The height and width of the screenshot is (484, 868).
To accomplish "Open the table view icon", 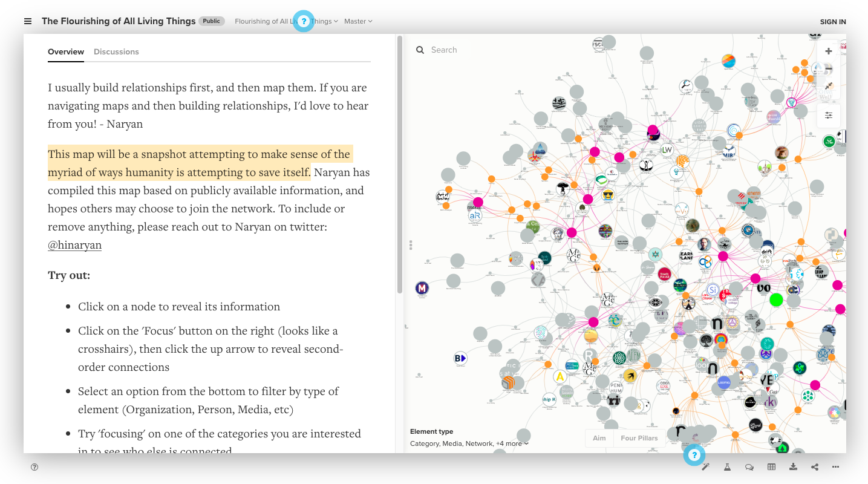I will tap(771, 467).
